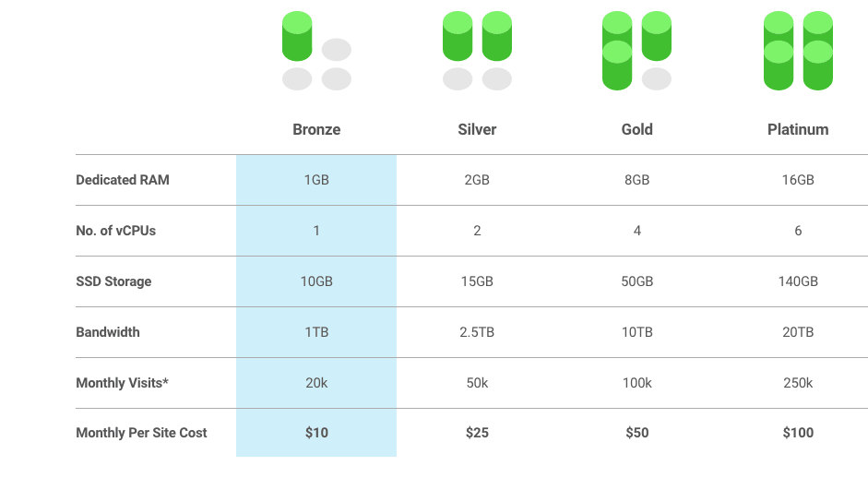Click the Platinum $100 monthly price
Image resolution: width=868 pixels, height=490 pixels.
[798, 433]
